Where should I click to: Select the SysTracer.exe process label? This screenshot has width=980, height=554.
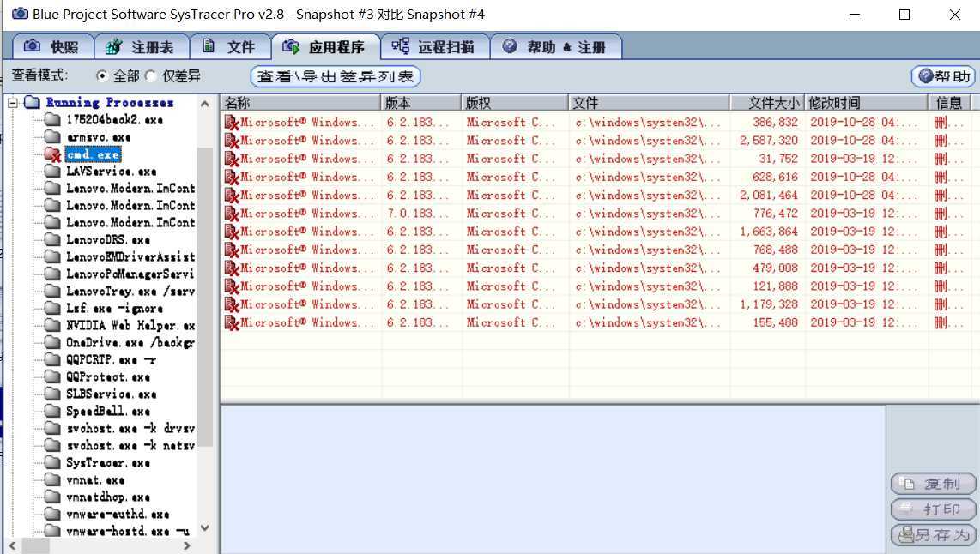pos(108,463)
